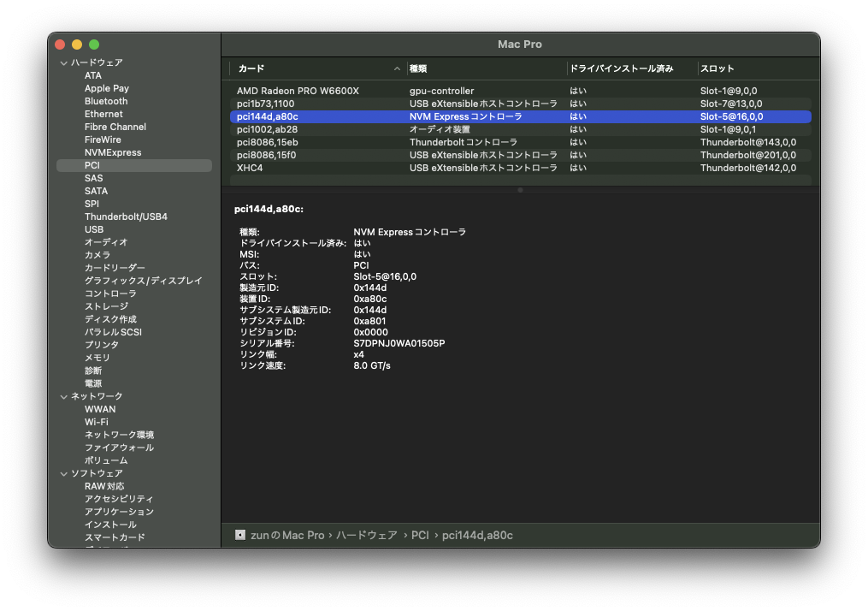
Task: Select AMD Radeon PRO W6600X row
Action: click(520, 91)
